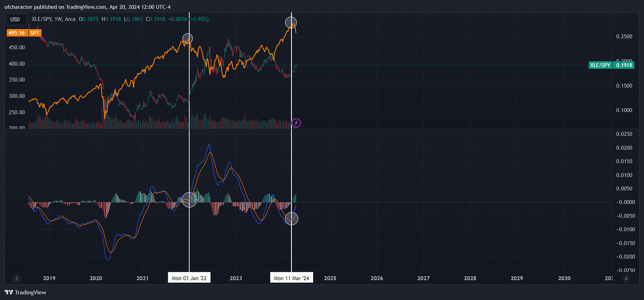Click the 2027 year label on time axis
Image resolution: width=644 pixels, height=300 pixels.
click(x=424, y=278)
